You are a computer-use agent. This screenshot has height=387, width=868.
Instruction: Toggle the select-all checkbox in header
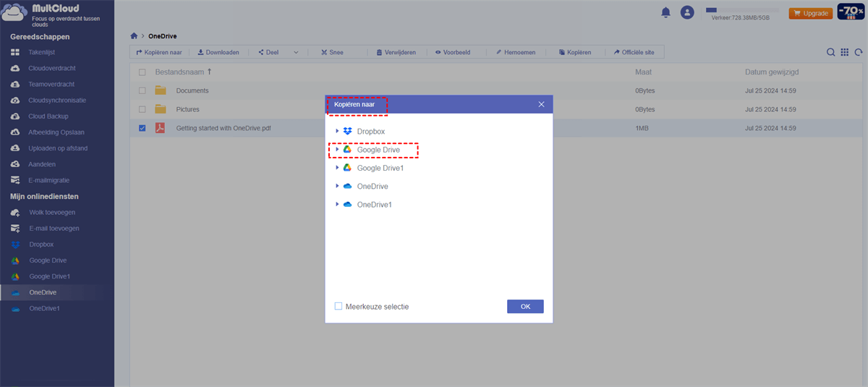142,72
